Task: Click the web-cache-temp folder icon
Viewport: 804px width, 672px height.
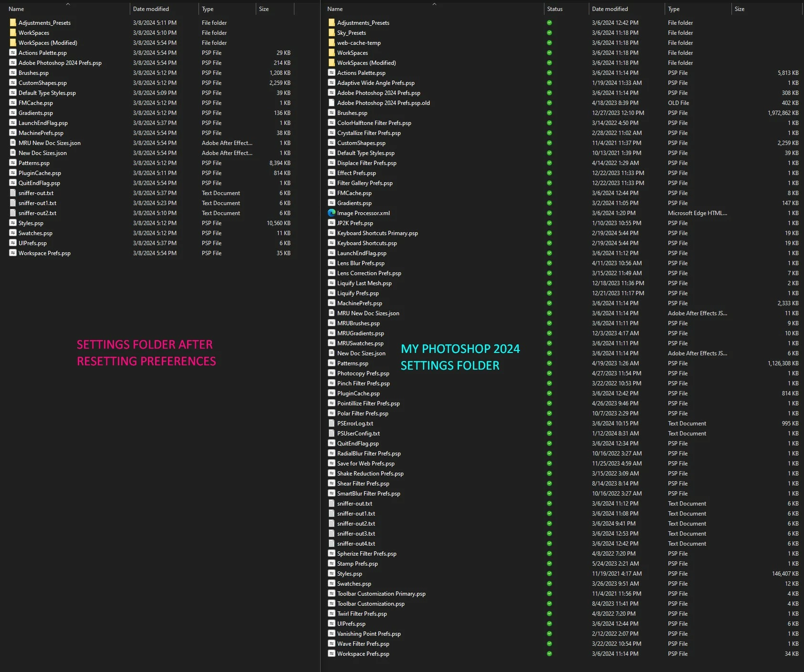Action: pyautogui.click(x=332, y=43)
